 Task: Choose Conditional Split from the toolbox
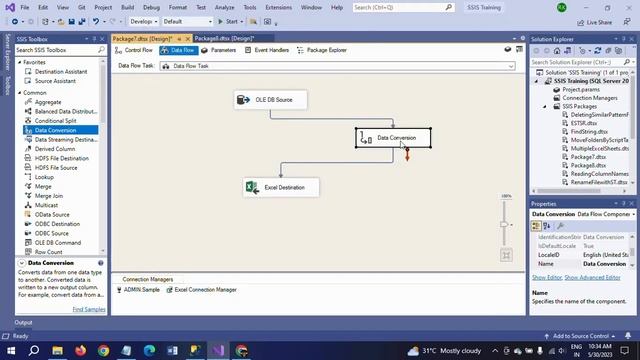point(56,121)
